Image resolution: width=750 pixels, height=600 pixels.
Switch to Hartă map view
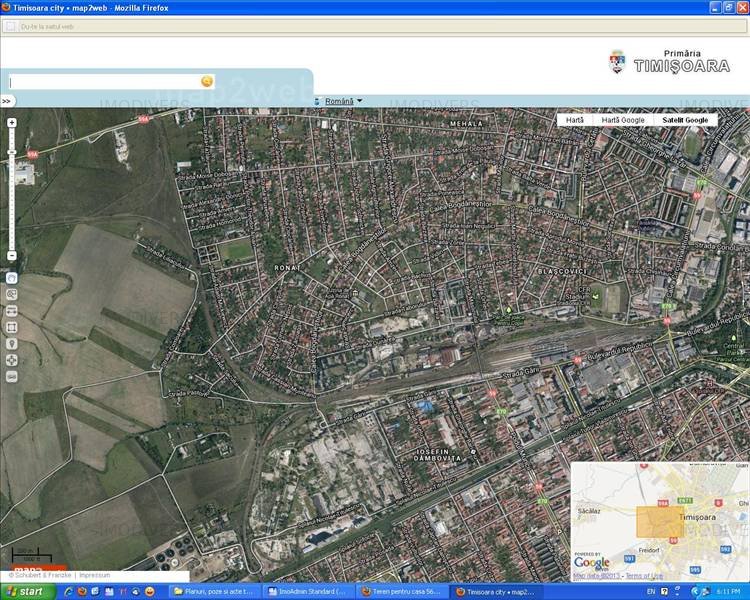[x=574, y=120]
